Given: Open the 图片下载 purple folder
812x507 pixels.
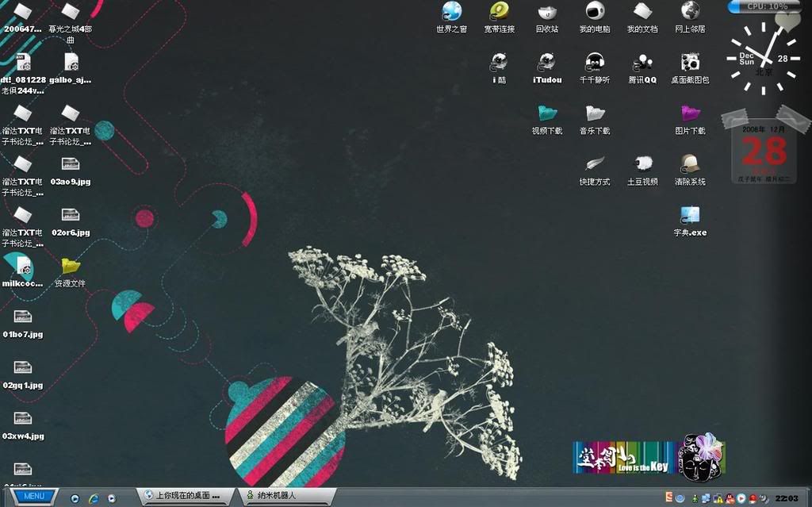Looking at the screenshot, I should tap(690, 113).
